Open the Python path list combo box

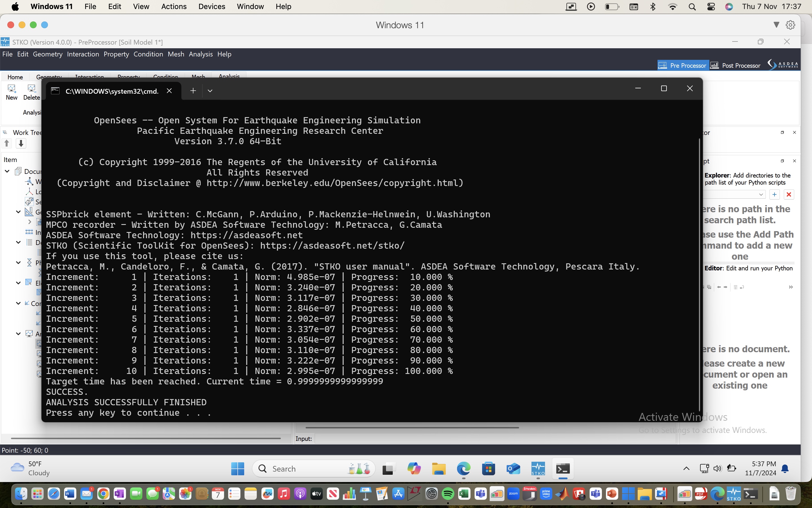tap(735, 194)
